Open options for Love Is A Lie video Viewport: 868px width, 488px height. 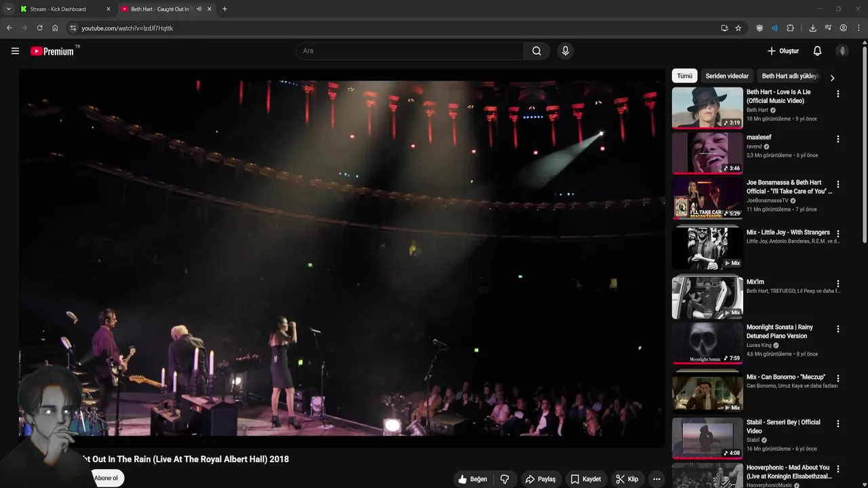[837, 94]
